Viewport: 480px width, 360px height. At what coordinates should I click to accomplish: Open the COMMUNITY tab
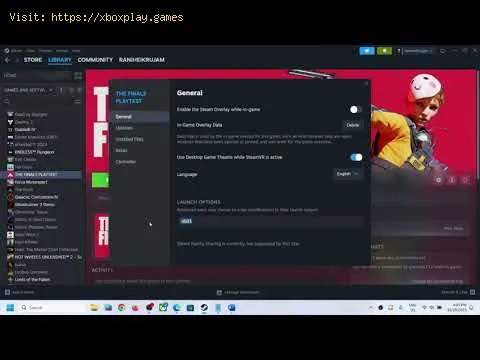[95, 60]
